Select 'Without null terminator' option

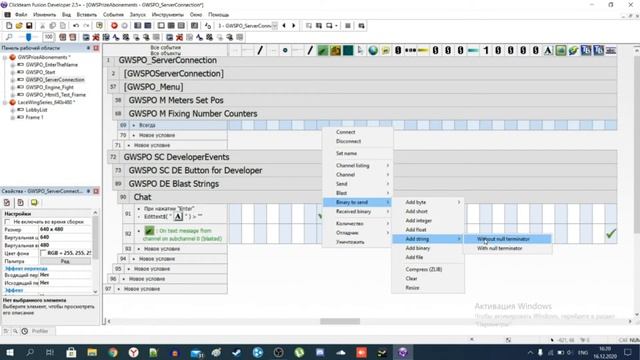(x=508, y=239)
